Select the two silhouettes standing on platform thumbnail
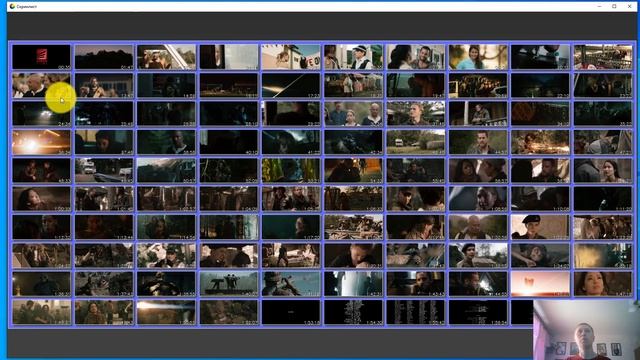The width and height of the screenshot is (640, 360). coord(229,284)
